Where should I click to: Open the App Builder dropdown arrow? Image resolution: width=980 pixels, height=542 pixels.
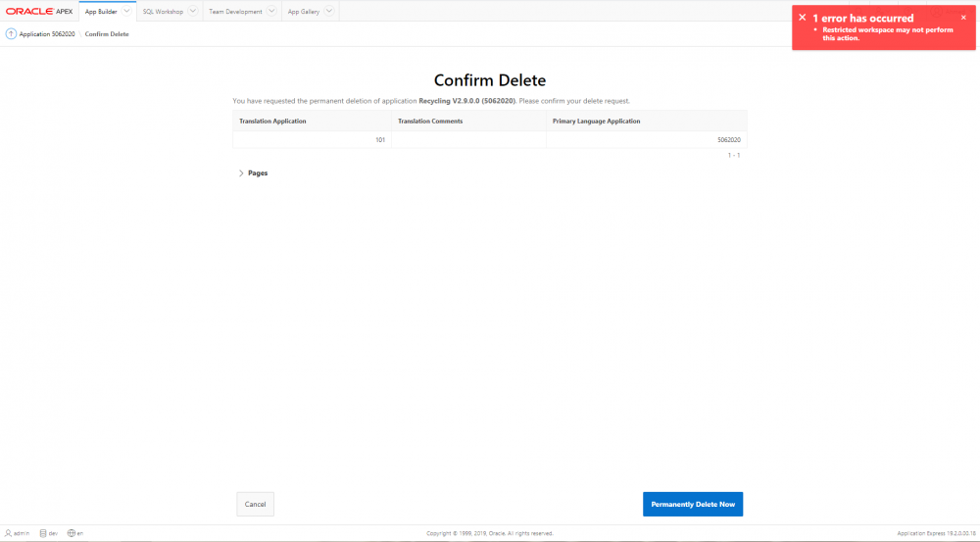point(126,11)
